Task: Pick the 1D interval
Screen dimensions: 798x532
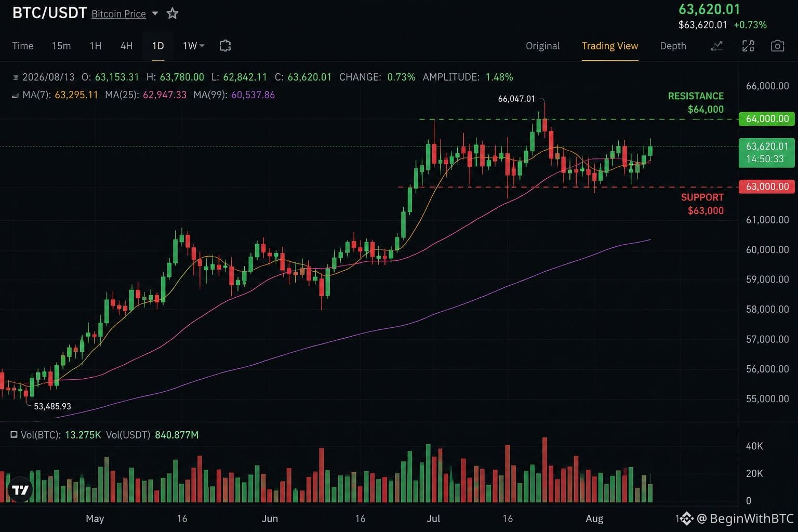Action: point(158,46)
